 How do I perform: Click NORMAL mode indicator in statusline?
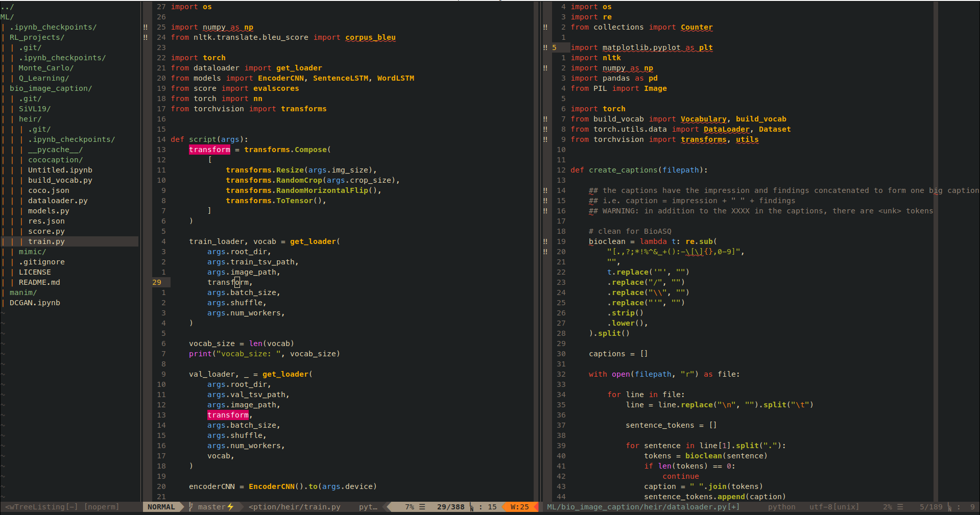[161, 507]
